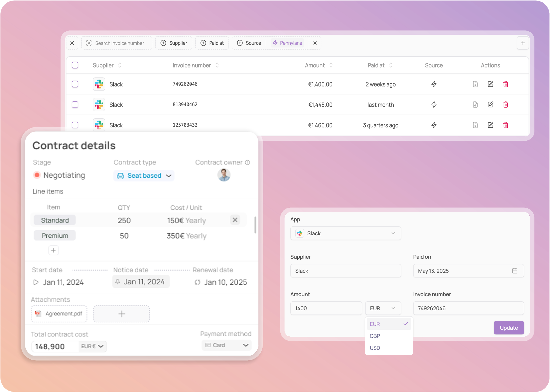Viewport: 550px width, 392px height.
Task: Click the Search invoice number field
Action: [x=120, y=43]
